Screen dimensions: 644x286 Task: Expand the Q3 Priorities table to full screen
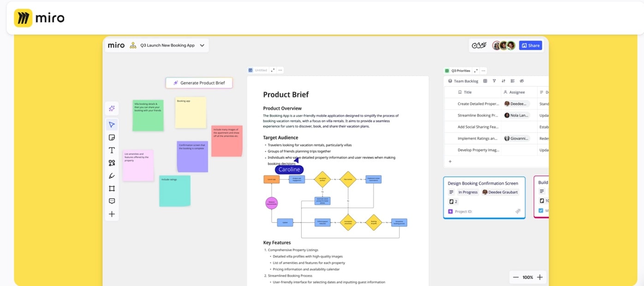coord(476,71)
